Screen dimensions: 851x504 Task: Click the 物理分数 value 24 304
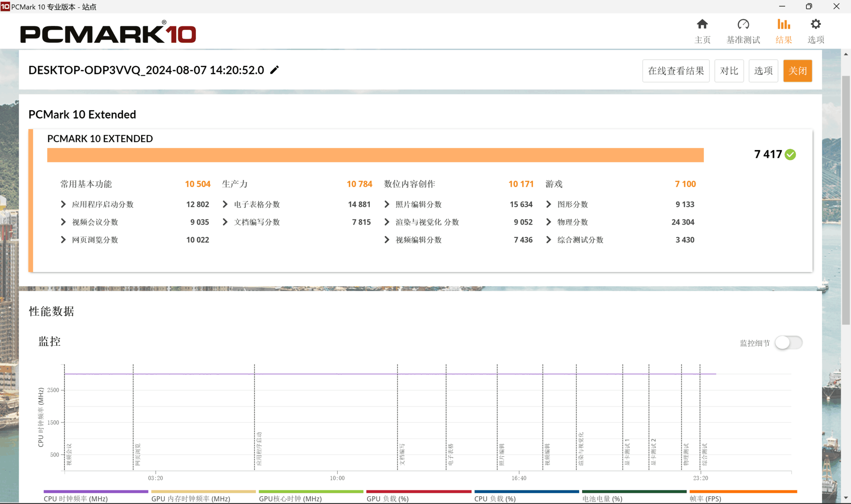[683, 222]
